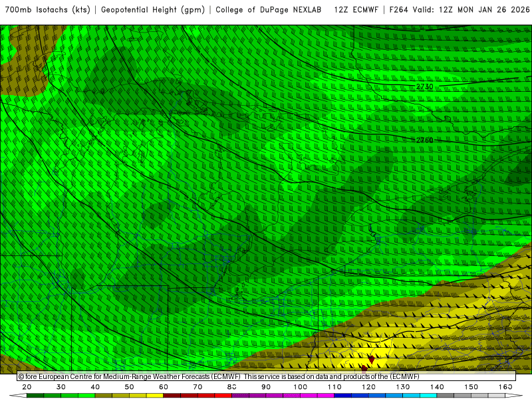
Task: Click the 'Valid: 12Z MON JAN 26 2026' text
Action: point(471,10)
